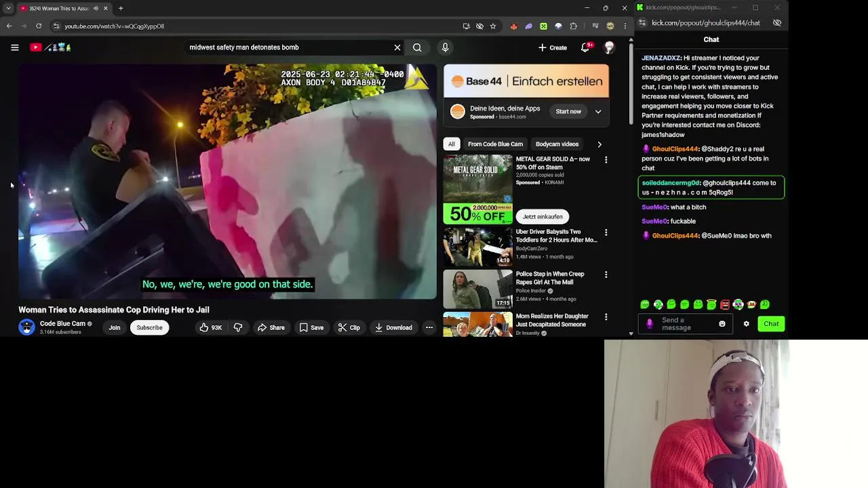Show more filter chips with arrow
The height and width of the screenshot is (488, 868).
[599, 144]
